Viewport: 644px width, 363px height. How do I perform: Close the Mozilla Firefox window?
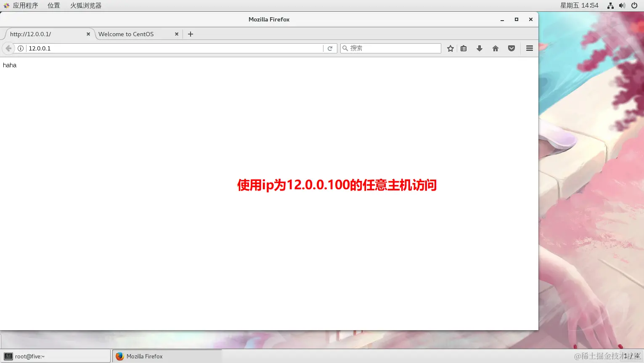click(531, 19)
